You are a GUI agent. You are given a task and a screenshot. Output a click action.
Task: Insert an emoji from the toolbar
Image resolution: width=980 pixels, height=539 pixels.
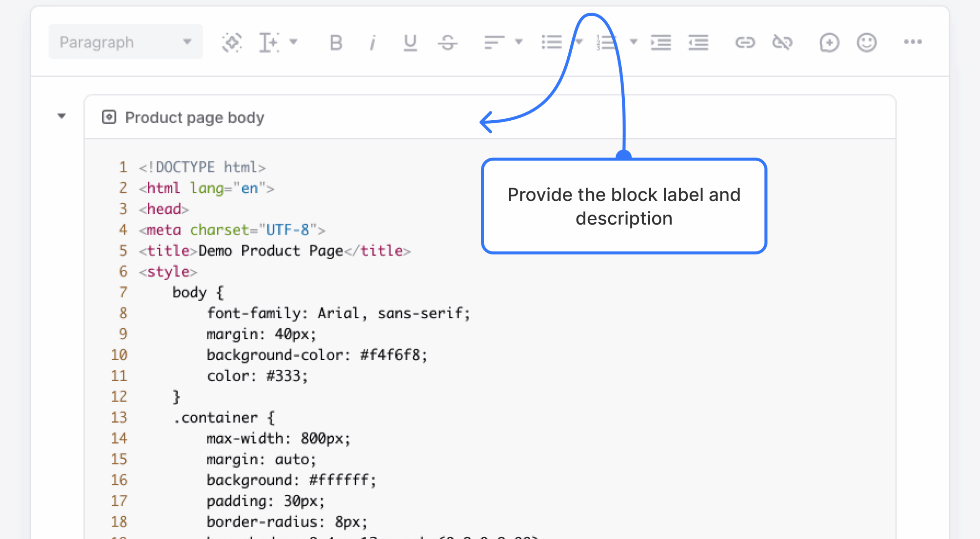coord(866,42)
